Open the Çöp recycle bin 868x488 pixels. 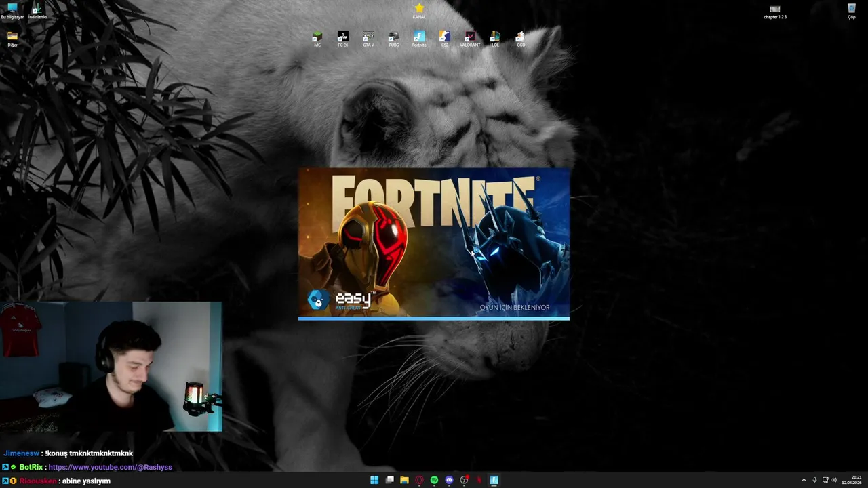(x=852, y=11)
